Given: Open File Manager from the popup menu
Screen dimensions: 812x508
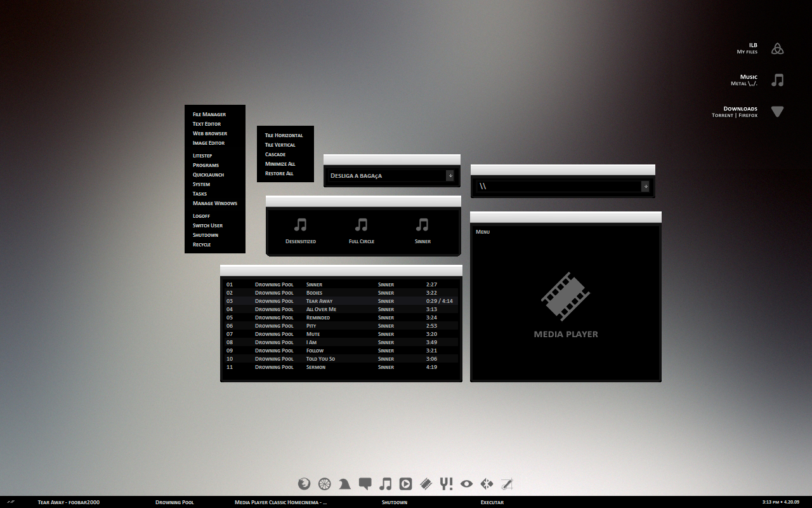Looking at the screenshot, I should pos(209,114).
